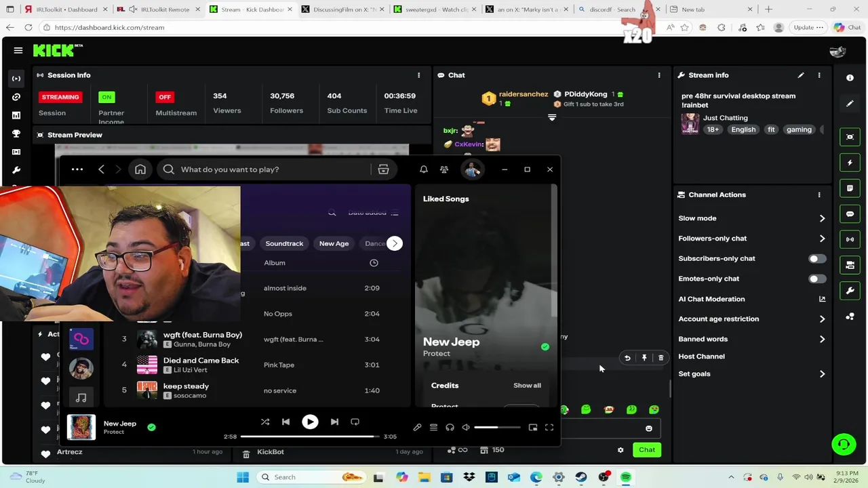
Task: Enter Spotify full screen mode
Action: [x=549, y=427]
